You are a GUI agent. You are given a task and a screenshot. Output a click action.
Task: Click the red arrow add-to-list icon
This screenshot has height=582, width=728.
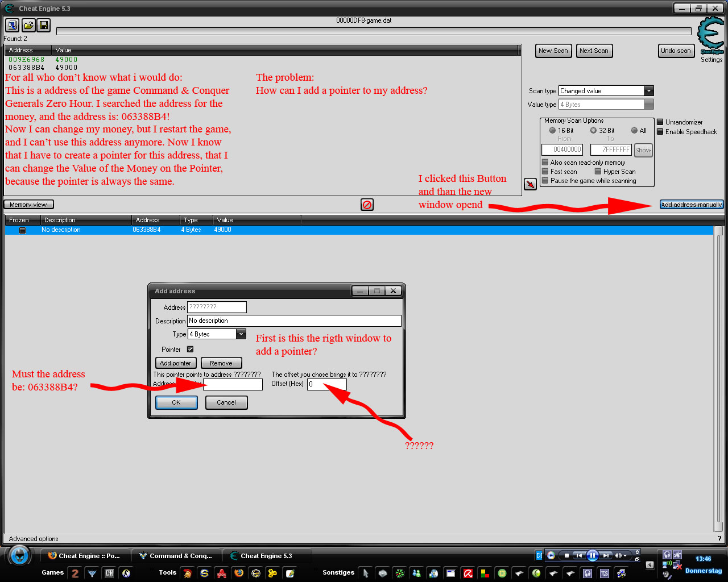tap(530, 184)
